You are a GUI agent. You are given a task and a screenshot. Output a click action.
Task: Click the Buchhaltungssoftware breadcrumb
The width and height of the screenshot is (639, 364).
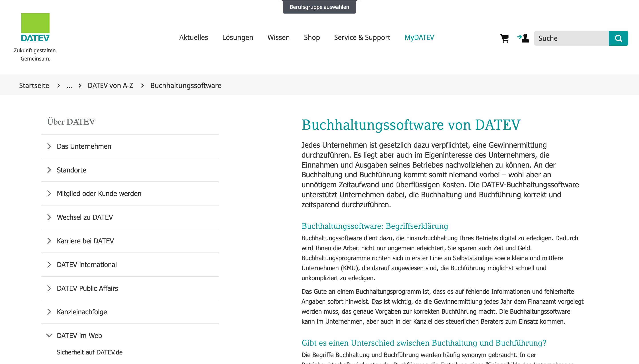[x=186, y=86]
